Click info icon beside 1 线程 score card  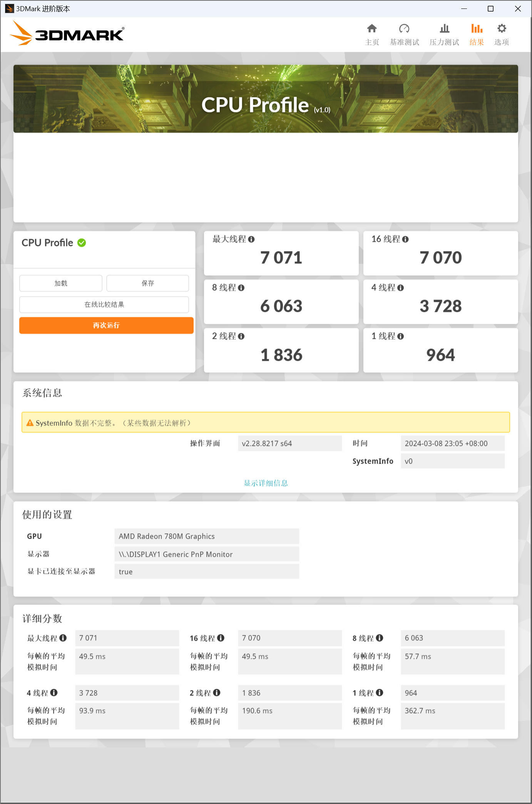401,337
